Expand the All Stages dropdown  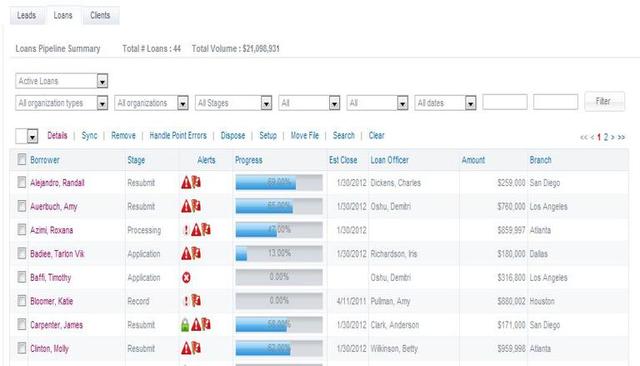[233, 103]
